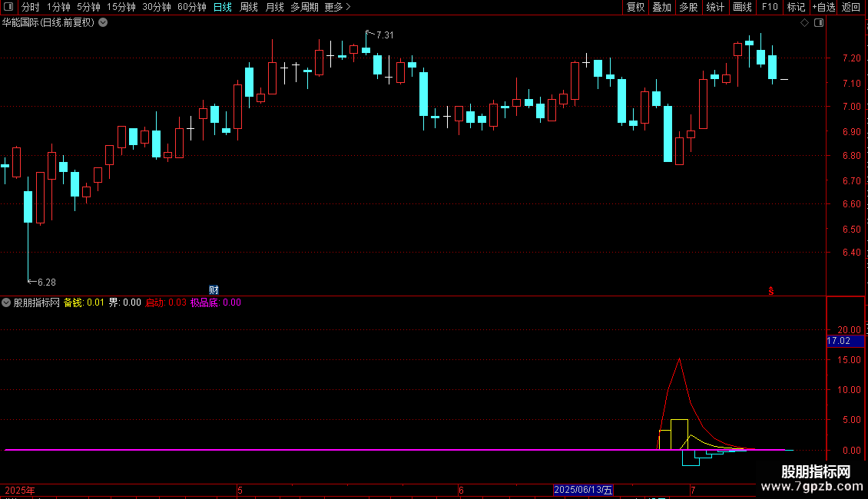Open 多周期 multi-period view

pyautogui.click(x=304, y=7)
